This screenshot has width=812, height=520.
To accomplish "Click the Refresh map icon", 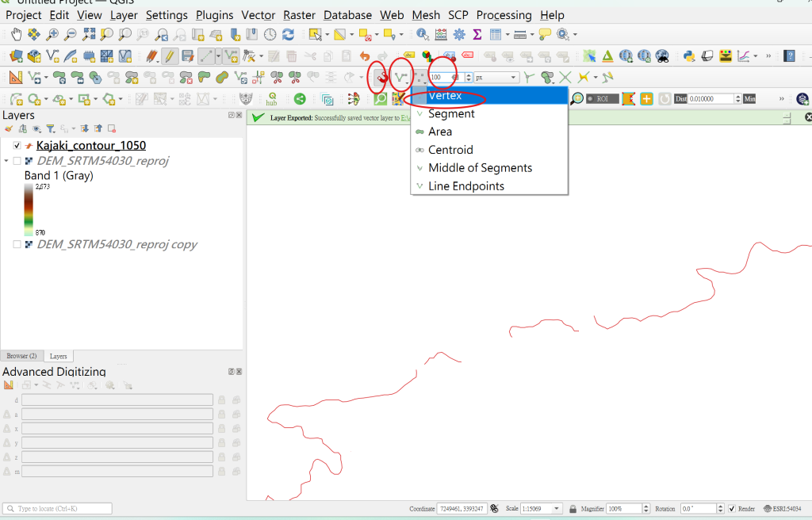I will click(288, 35).
